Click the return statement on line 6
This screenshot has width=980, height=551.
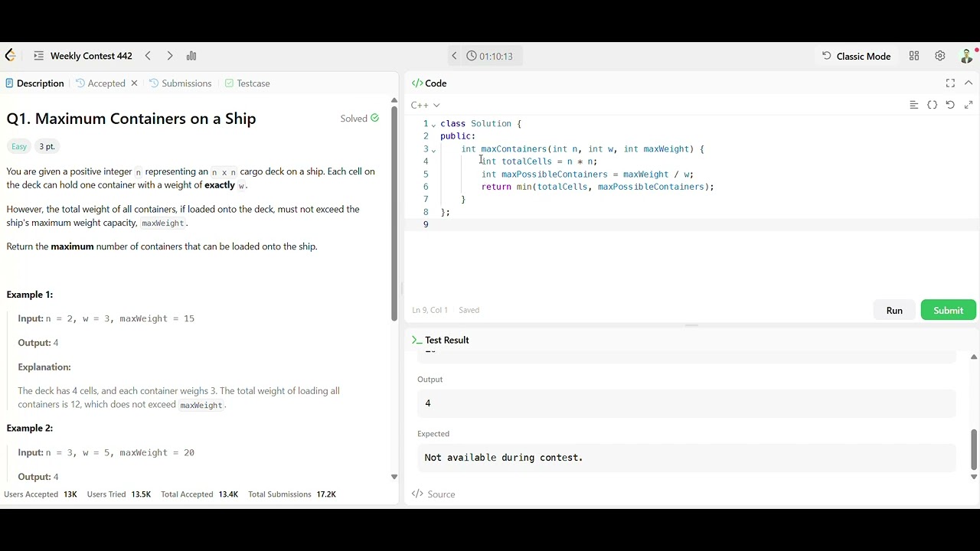(x=597, y=187)
